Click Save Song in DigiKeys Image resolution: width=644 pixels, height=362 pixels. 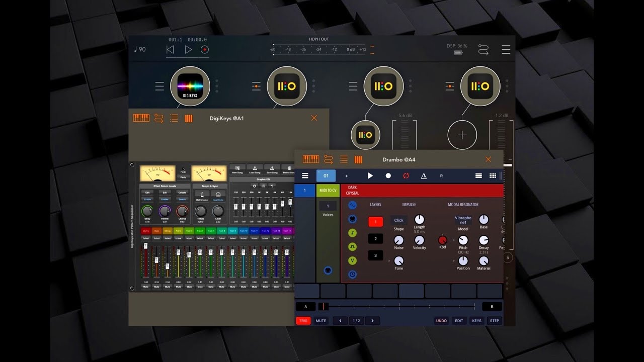(x=272, y=169)
